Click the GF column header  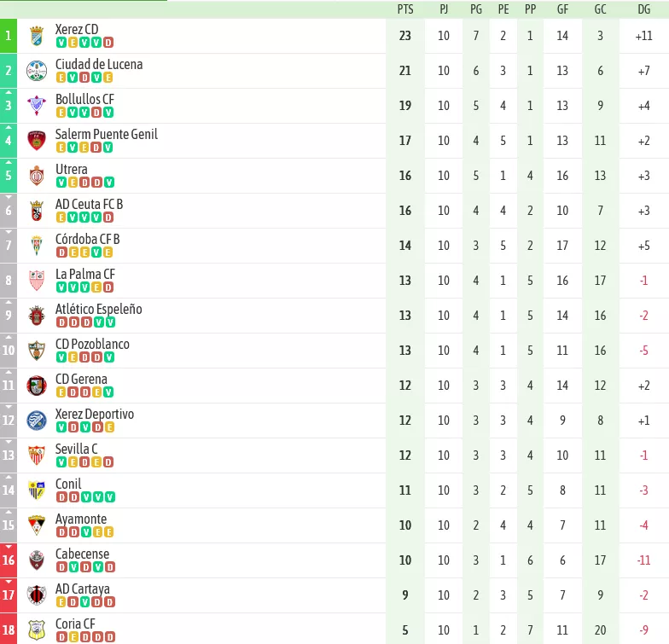click(x=562, y=9)
